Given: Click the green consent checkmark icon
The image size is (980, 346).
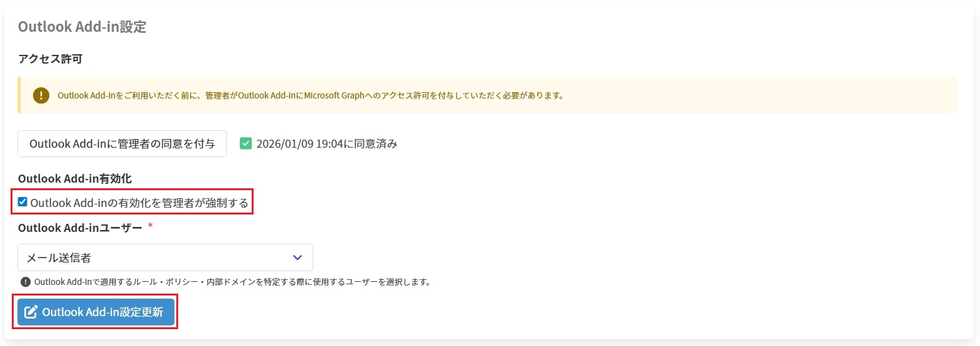Looking at the screenshot, I should point(246,143).
